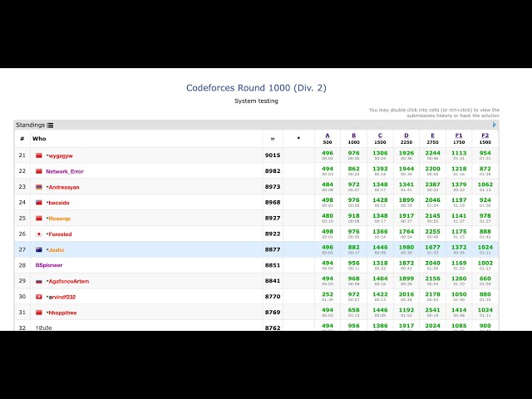Click the '*' hacks column header
Image resolution: width=532 pixels, height=399 pixels.
[x=298, y=138]
